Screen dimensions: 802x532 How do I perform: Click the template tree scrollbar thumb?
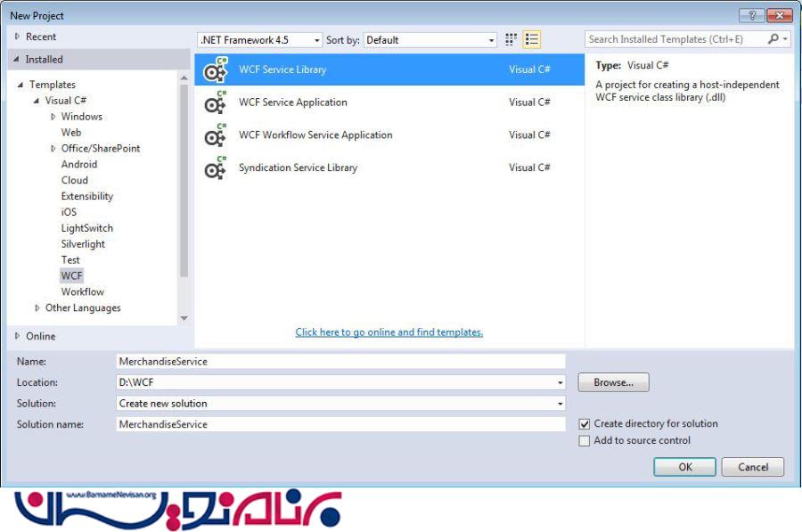(184, 181)
